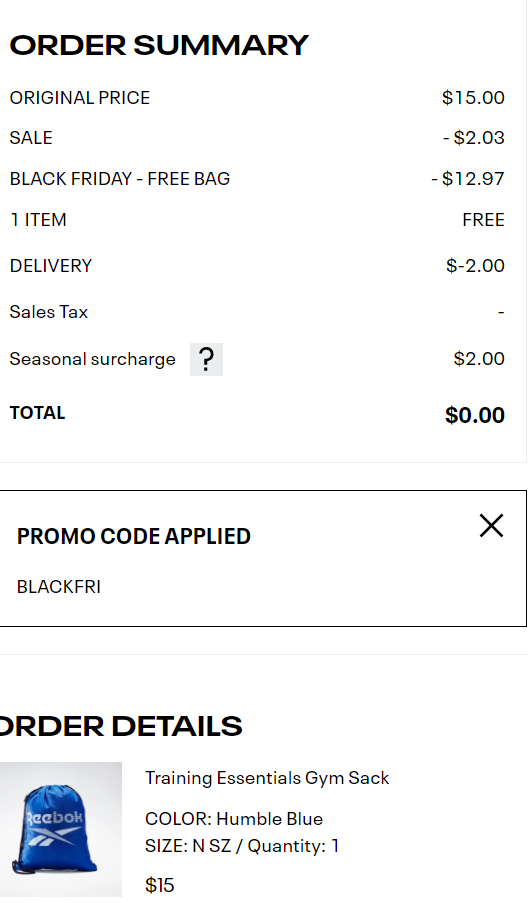Open the Training Essentials Gym Sack image
Viewport: 531px width, 903px height.
pos(60,829)
